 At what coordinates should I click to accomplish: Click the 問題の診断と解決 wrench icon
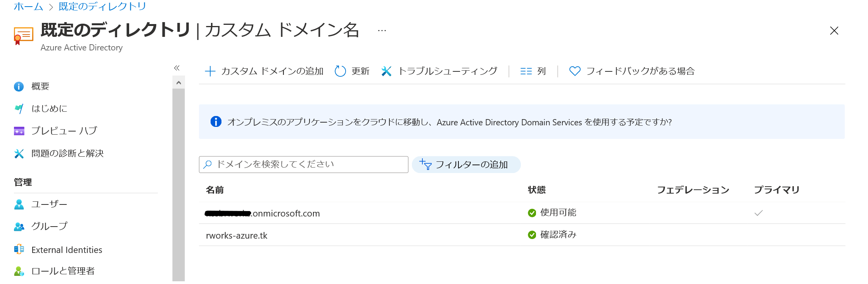(19, 154)
